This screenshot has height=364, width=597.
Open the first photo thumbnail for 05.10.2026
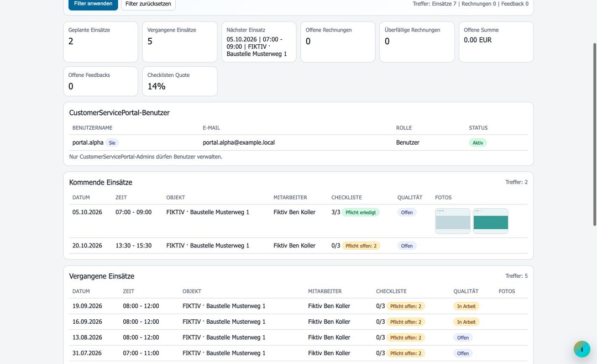[x=453, y=221]
